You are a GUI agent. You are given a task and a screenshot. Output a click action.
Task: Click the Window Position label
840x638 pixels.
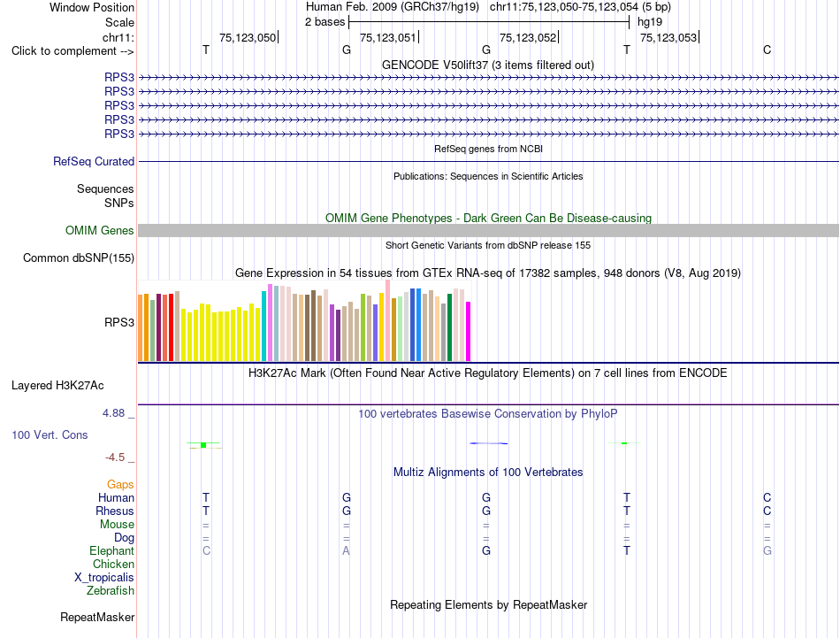[x=92, y=7]
